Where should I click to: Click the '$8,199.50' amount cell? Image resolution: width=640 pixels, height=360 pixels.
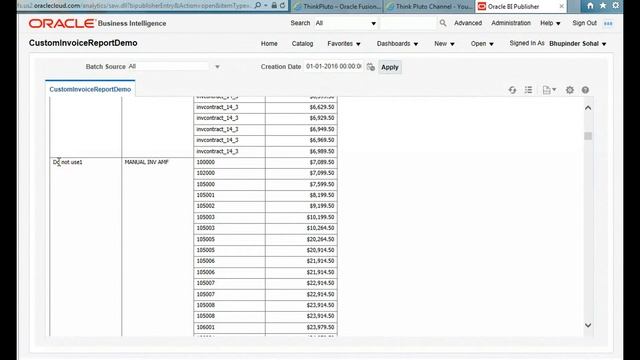point(301,195)
